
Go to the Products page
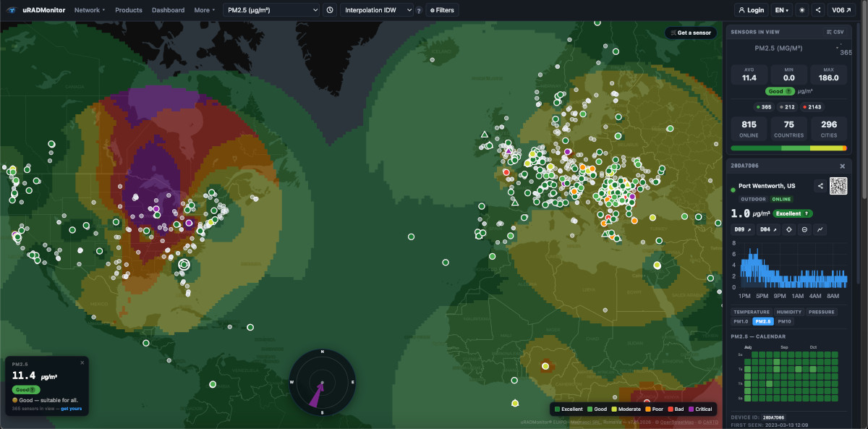pyautogui.click(x=129, y=10)
